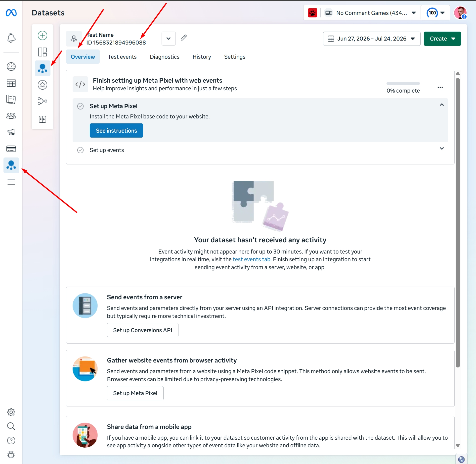Open the No Comment Games account dropdown
476x464 pixels.
pyautogui.click(x=362, y=13)
